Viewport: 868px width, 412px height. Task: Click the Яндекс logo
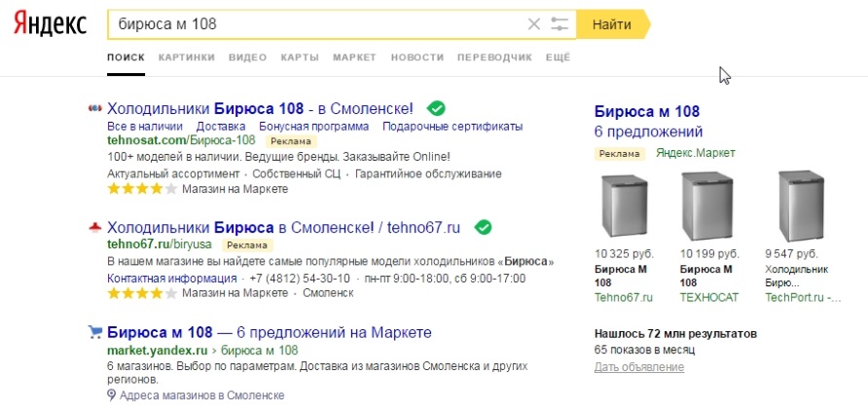pos(50,24)
